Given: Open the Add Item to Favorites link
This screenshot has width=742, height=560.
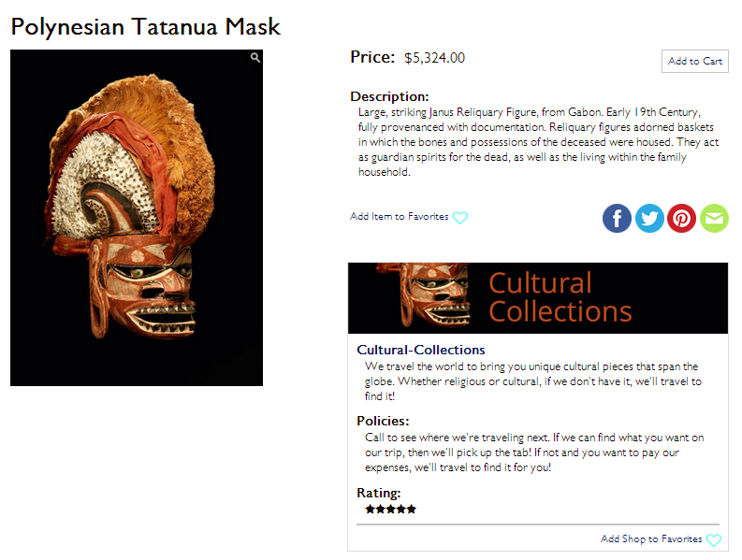Looking at the screenshot, I should (399, 217).
